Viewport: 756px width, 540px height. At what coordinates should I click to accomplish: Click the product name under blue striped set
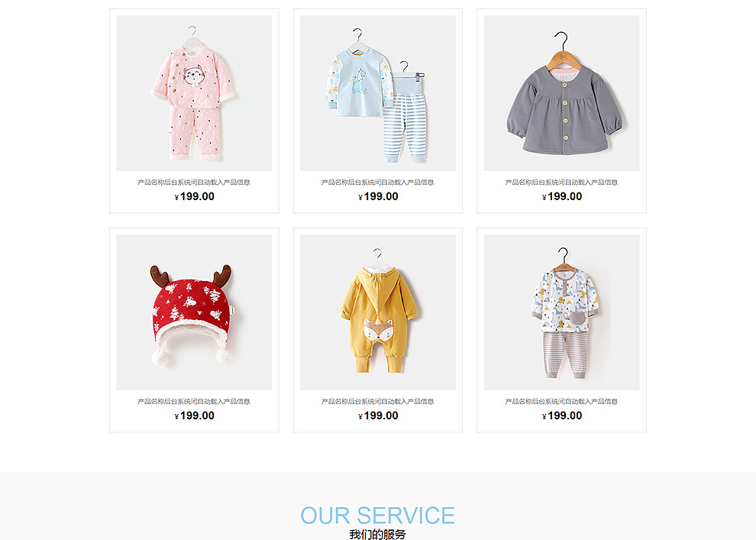coord(377,183)
